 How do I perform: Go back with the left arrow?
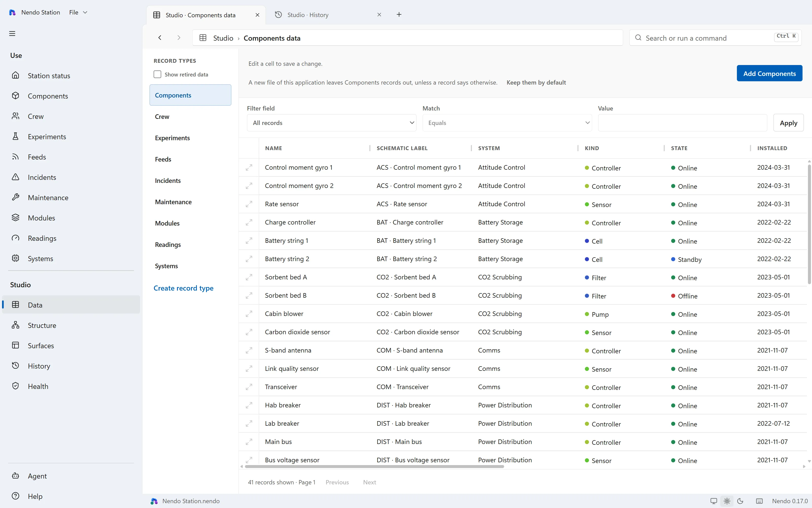click(x=160, y=38)
